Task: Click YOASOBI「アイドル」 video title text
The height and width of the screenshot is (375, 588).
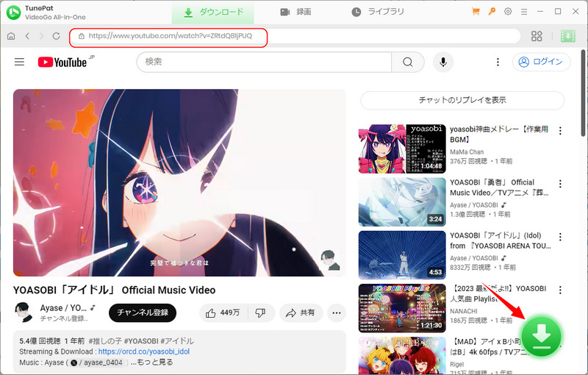Action: coord(114,290)
